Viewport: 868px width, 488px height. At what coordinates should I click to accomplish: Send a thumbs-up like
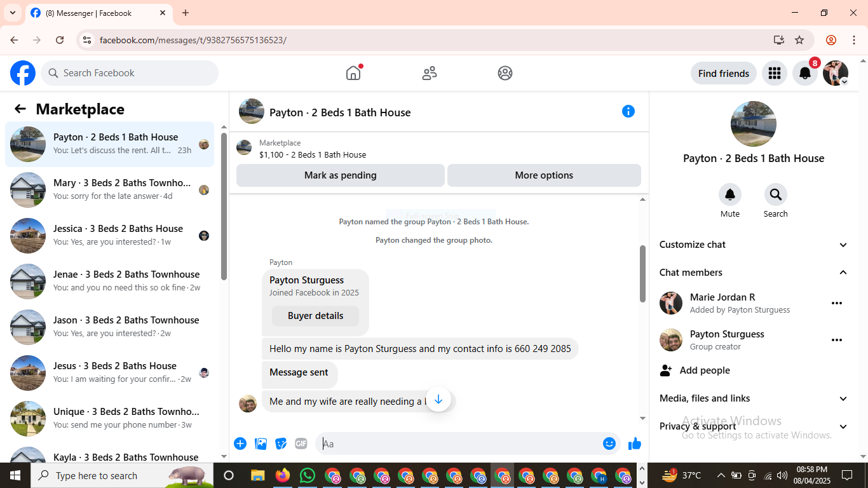pos(635,444)
